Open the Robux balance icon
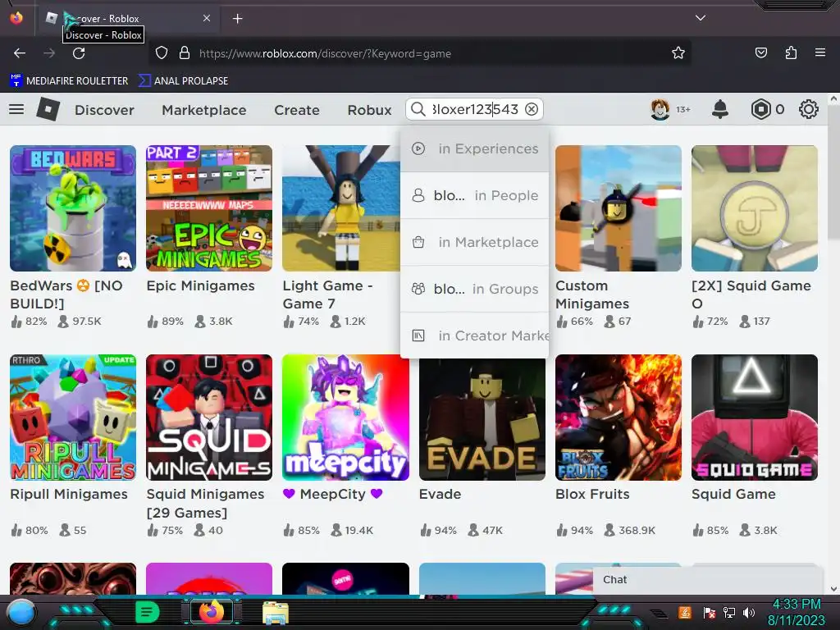Image resolution: width=840 pixels, height=630 pixels. coord(760,109)
